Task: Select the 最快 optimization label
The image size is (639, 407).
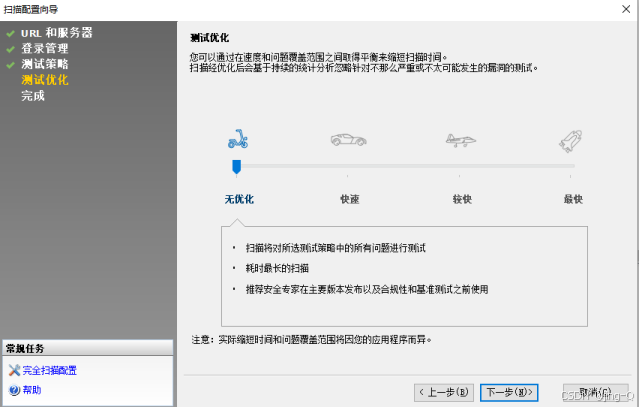Action: [x=573, y=199]
